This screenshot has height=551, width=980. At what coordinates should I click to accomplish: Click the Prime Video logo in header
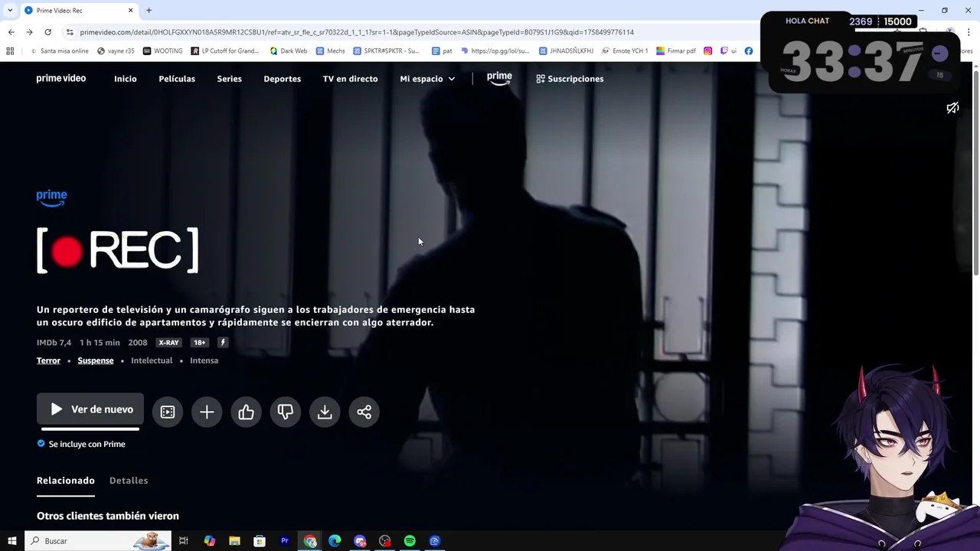coord(61,78)
